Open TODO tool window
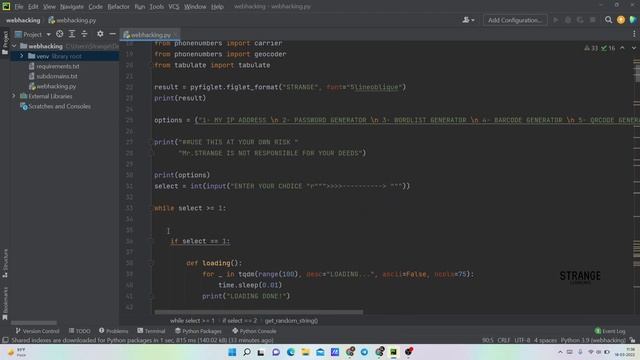The width and height of the screenshot is (640, 360). coord(80,331)
